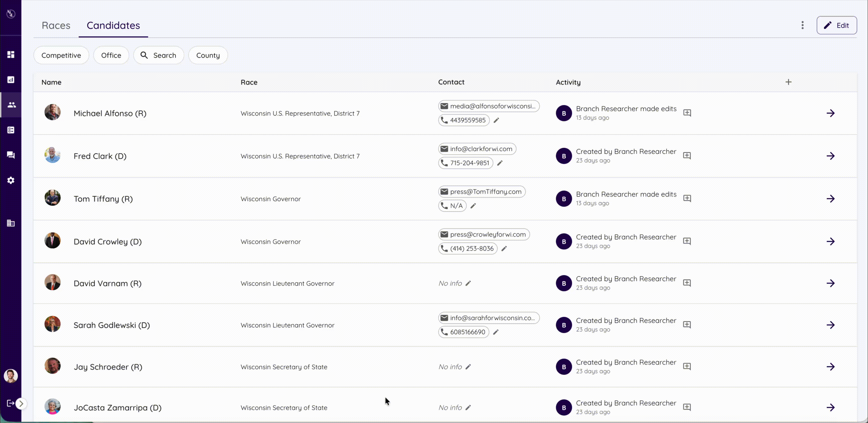The height and width of the screenshot is (423, 868).
Task: Open the dashboard grid icon in sidebar
Action: coord(11,55)
